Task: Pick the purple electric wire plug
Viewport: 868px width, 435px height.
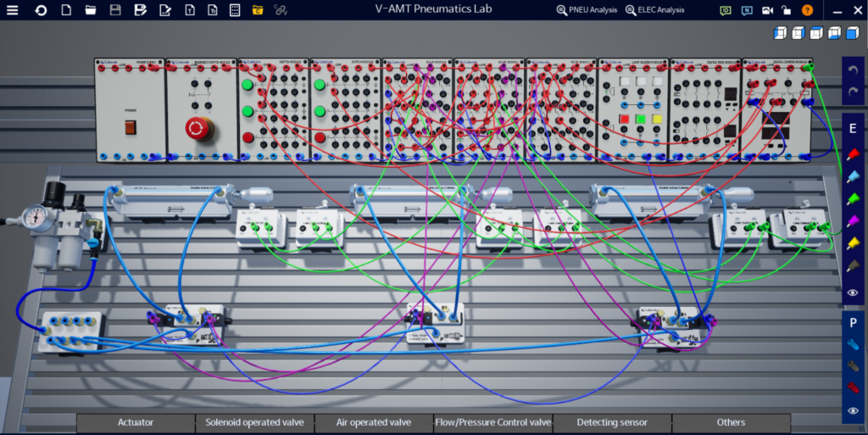Action: (x=853, y=220)
